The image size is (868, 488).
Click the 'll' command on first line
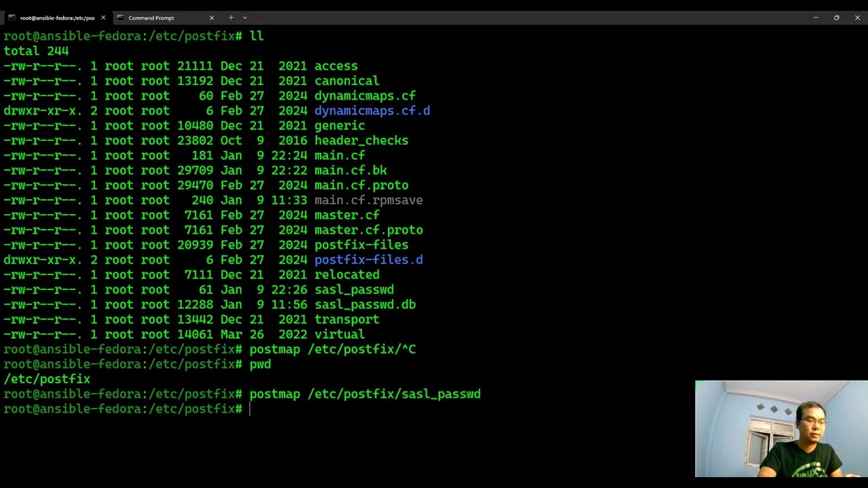[x=256, y=36]
